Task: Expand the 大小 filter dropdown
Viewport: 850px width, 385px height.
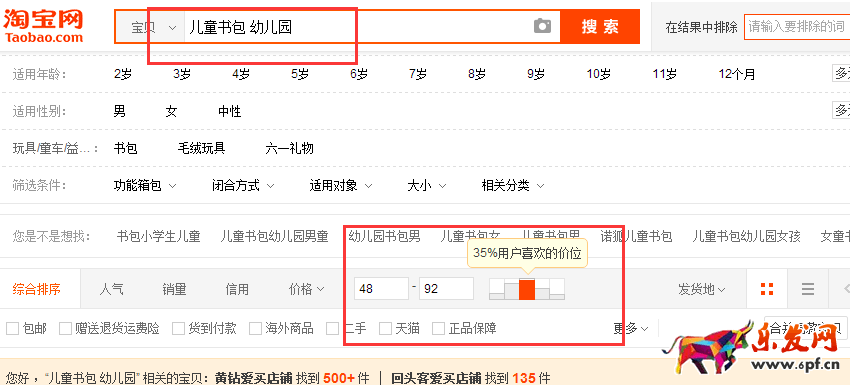Action: pos(427,186)
